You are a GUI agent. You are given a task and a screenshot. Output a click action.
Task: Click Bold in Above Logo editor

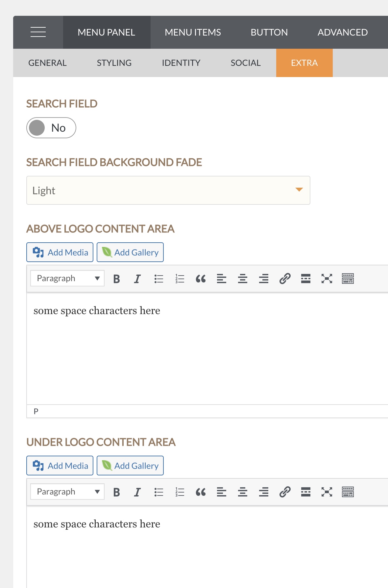point(116,279)
